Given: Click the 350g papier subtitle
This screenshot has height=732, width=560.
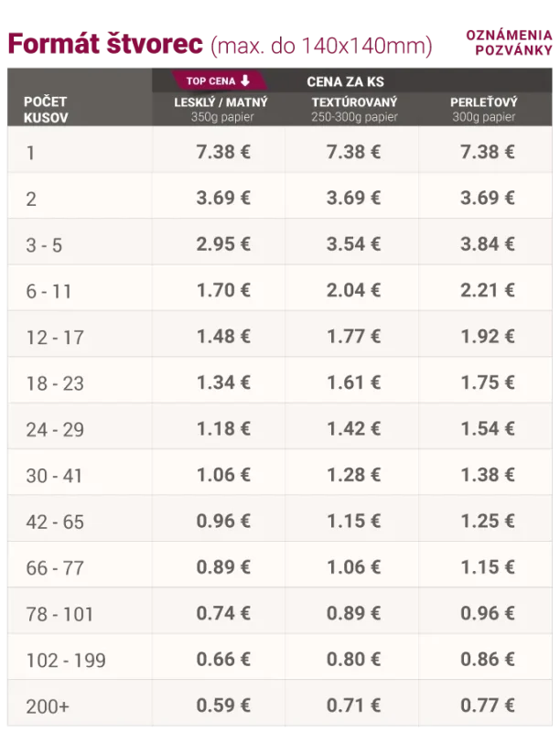Looking at the screenshot, I should click(x=221, y=118).
